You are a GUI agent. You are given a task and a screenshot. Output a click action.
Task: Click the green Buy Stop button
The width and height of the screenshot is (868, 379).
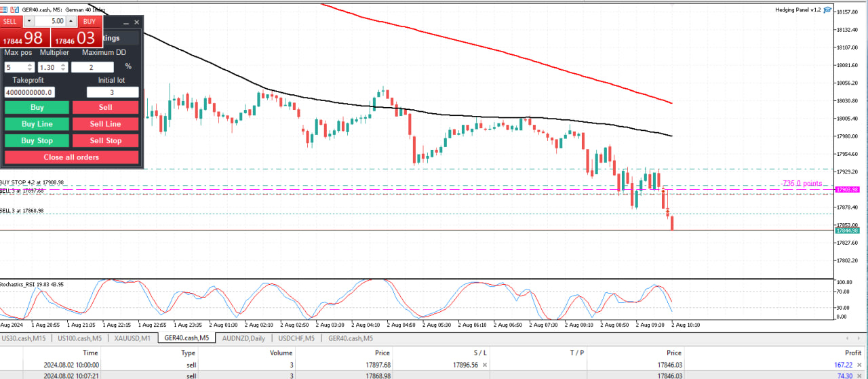click(x=37, y=140)
